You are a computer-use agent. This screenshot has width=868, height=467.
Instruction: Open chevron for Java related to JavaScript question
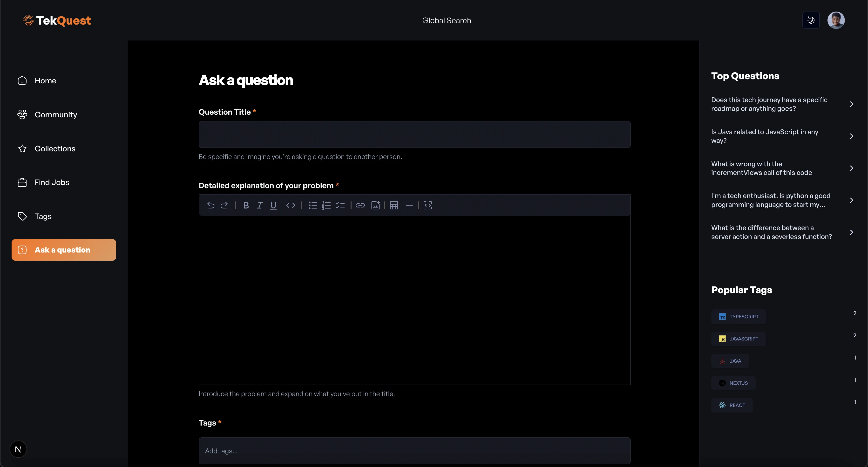point(852,136)
